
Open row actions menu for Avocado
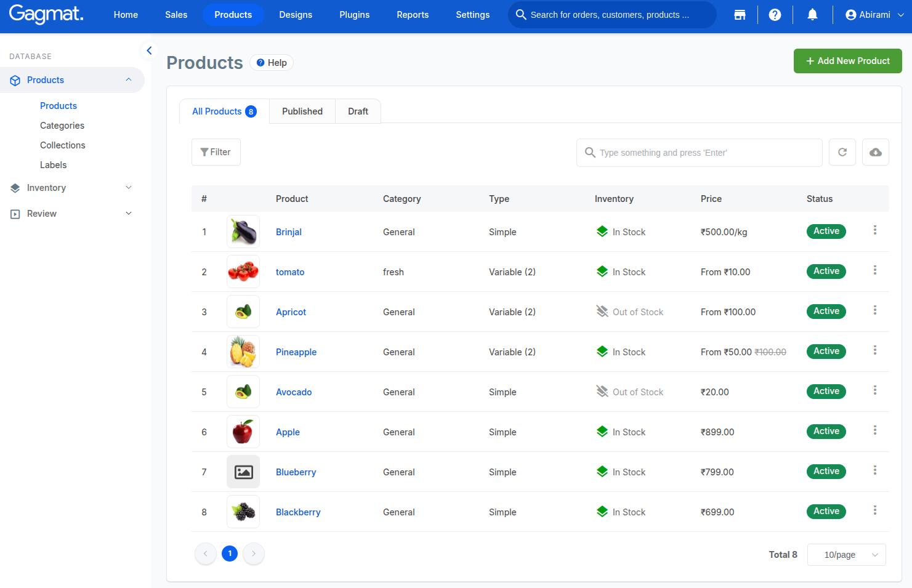click(x=874, y=390)
